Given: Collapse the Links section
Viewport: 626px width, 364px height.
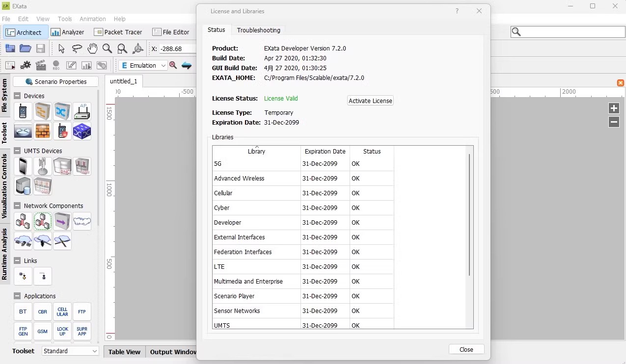Looking at the screenshot, I should [x=17, y=260].
